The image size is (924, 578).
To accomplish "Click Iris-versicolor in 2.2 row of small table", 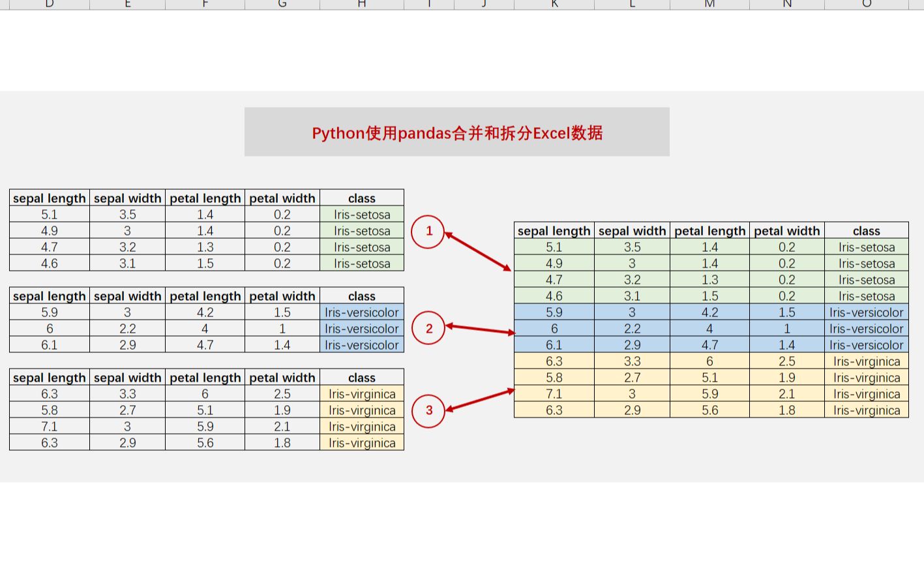I will (x=362, y=328).
